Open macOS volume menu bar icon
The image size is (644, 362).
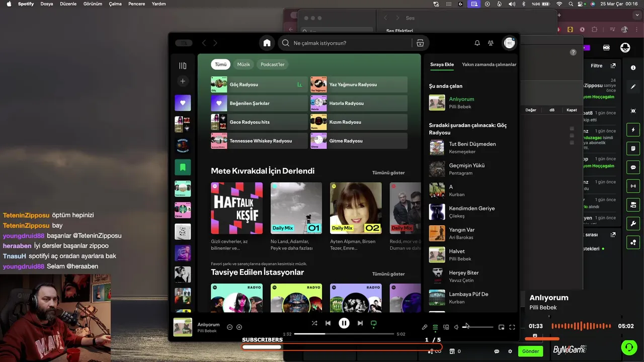click(x=512, y=4)
